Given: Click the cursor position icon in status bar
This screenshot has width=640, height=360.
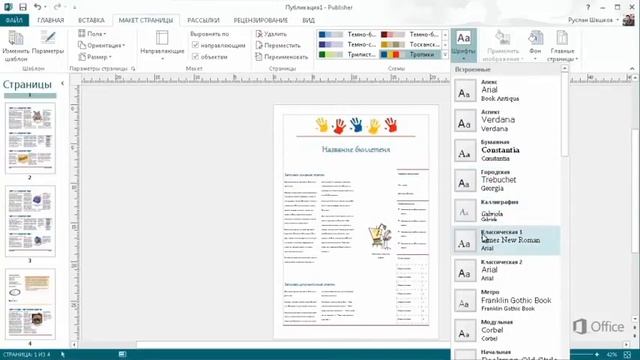Looking at the screenshot, I should 62,355.
